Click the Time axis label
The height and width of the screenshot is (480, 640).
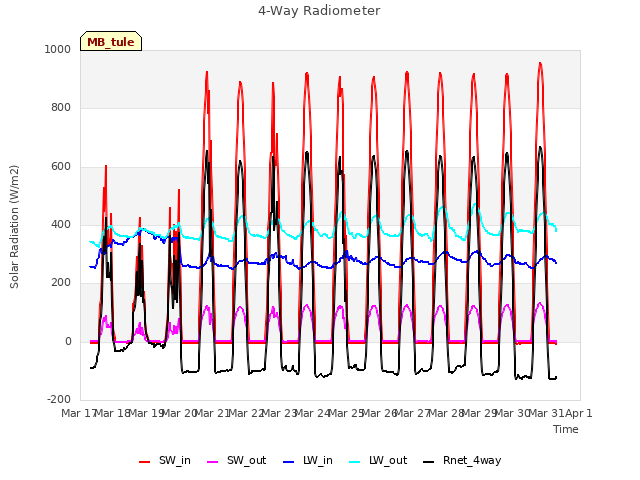(x=566, y=429)
